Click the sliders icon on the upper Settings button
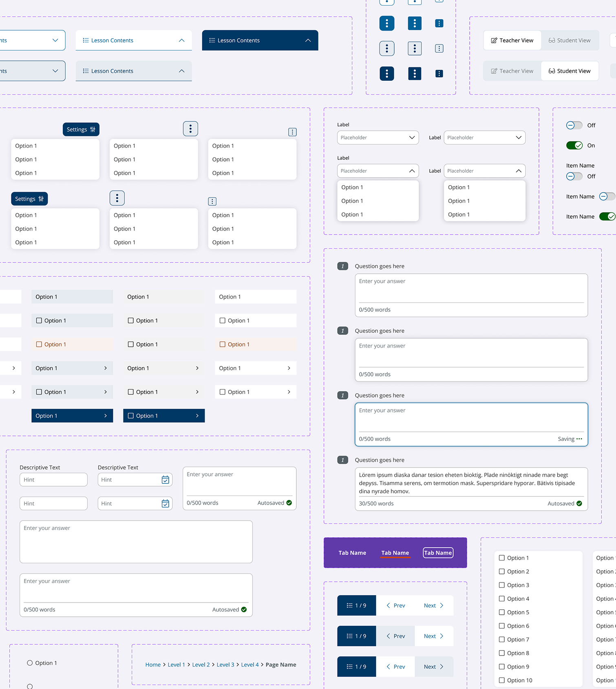The height and width of the screenshot is (689, 616). click(93, 130)
